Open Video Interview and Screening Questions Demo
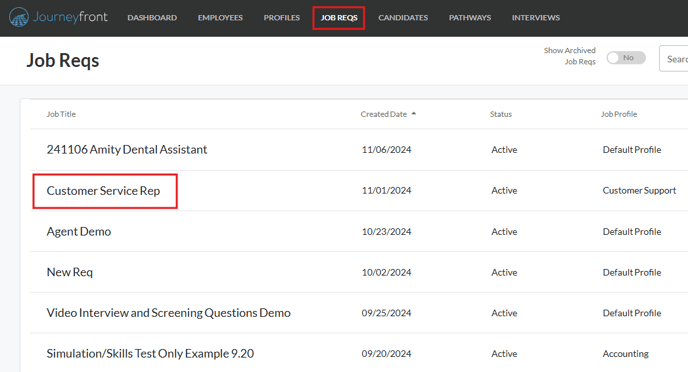688x372 pixels. (168, 313)
